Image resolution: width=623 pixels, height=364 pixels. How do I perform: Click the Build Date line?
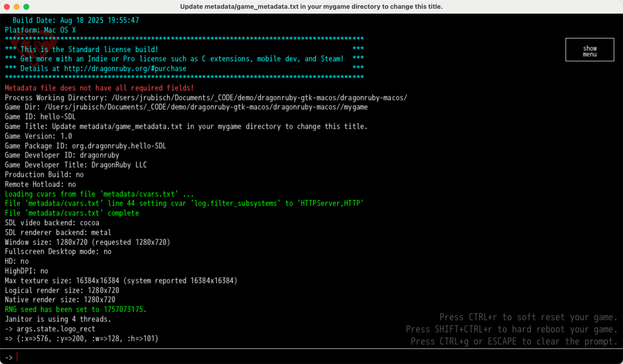[76, 20]
